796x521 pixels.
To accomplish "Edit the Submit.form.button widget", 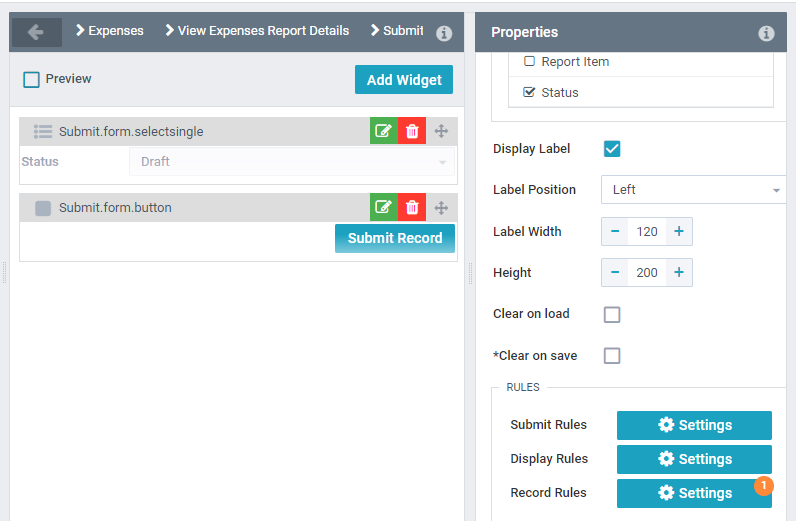I will click(383, 208).
